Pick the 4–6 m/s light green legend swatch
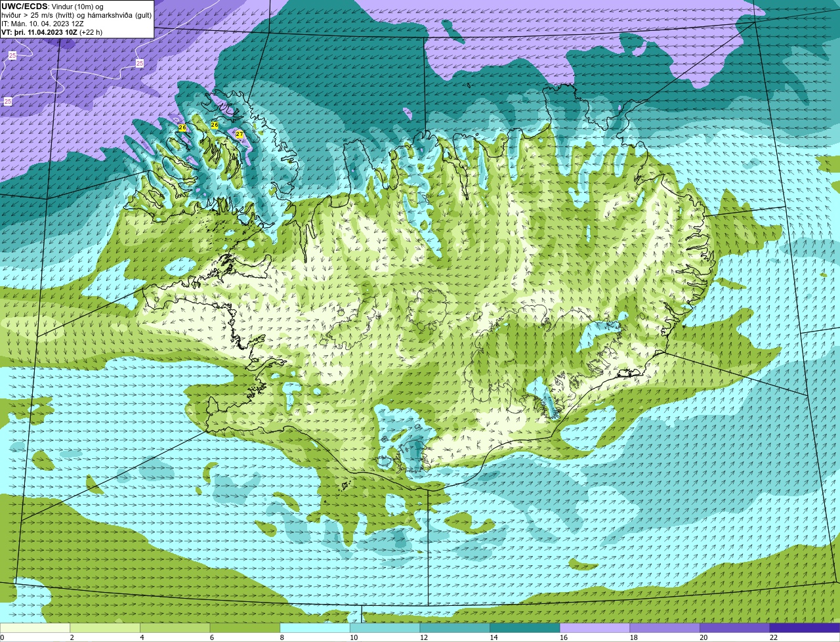Screen dimensions: 840x642 tap(175, 628)
